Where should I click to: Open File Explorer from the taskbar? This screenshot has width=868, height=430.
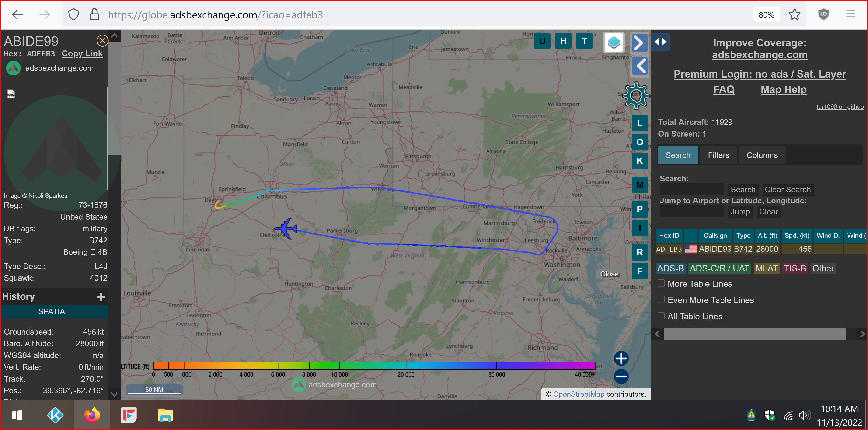165,415
